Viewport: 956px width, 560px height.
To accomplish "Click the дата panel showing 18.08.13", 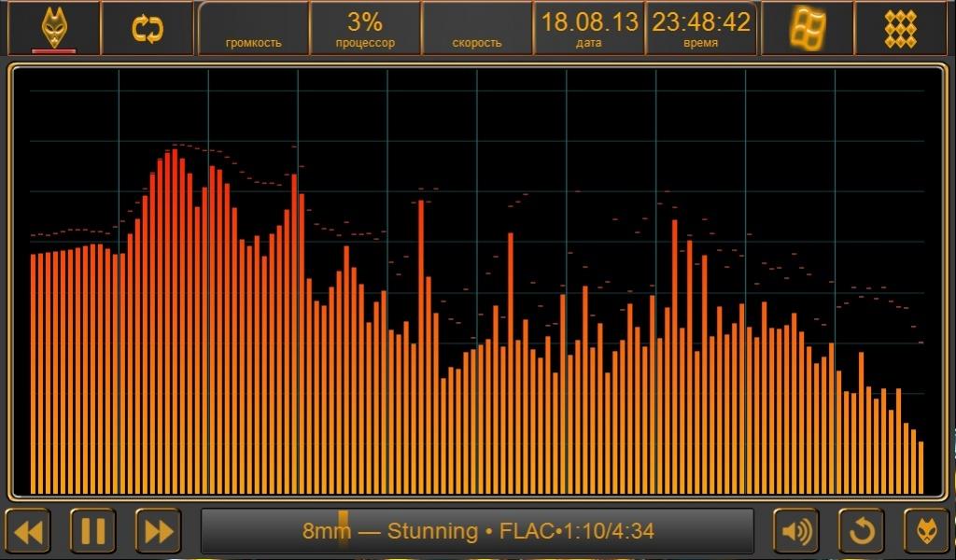I will (x=589, y=28).
